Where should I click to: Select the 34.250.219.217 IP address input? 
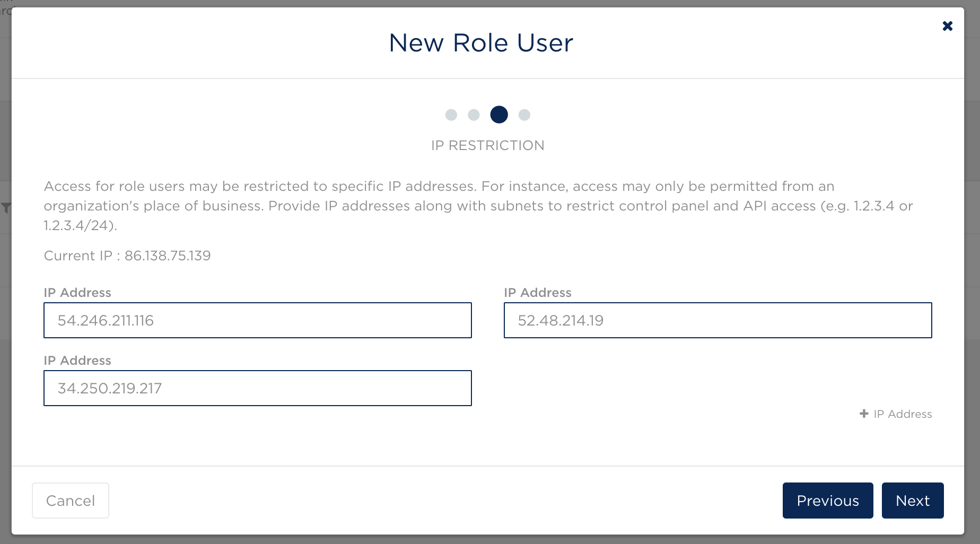tap(258, 388)
